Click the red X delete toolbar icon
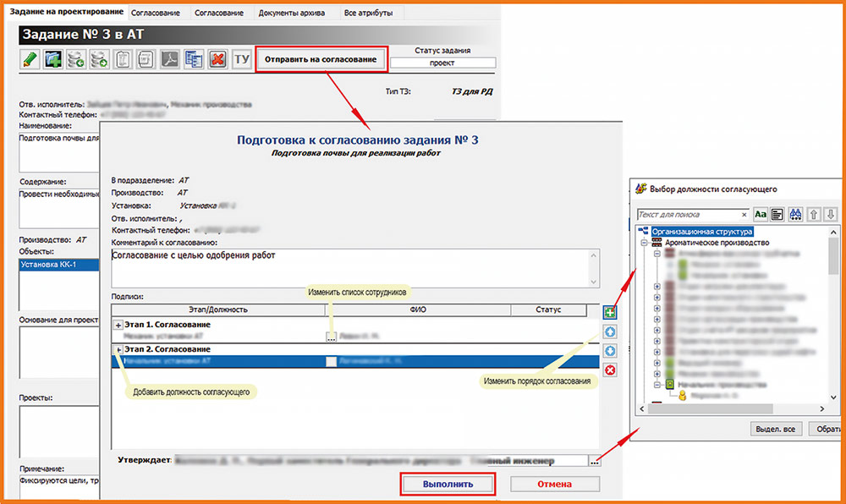 pyautogui.click(x=217, y=60)
